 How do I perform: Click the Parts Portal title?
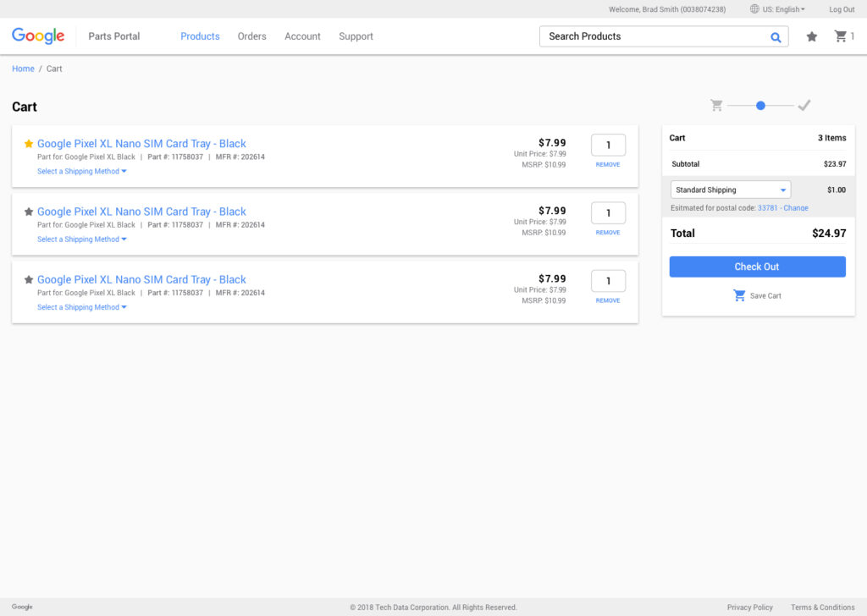point(114,36)
